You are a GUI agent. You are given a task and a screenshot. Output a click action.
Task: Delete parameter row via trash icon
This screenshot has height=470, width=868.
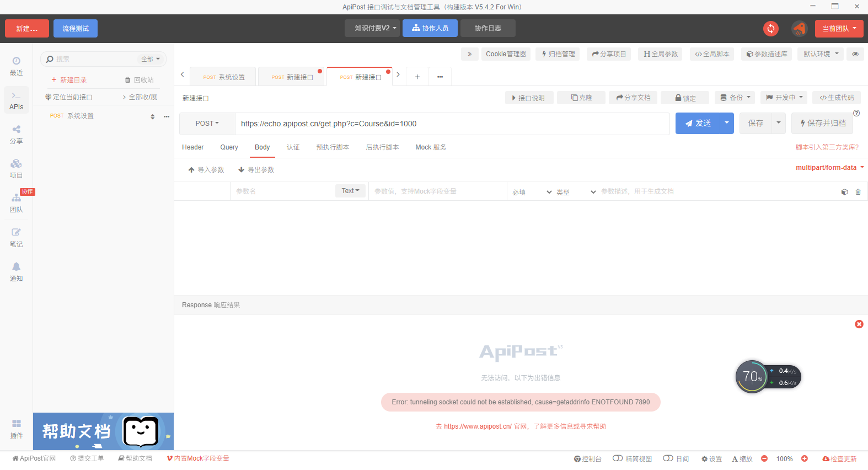858,192
